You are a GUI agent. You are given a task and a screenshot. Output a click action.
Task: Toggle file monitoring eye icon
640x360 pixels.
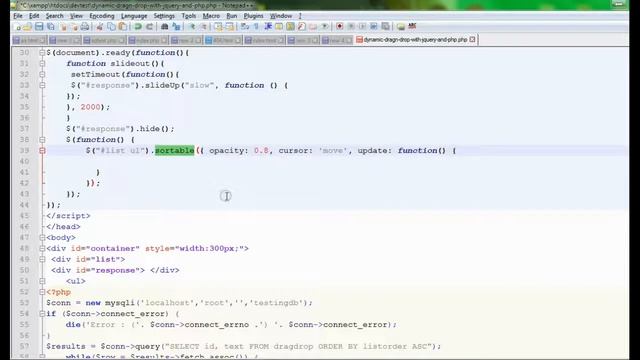coord(325,27)
